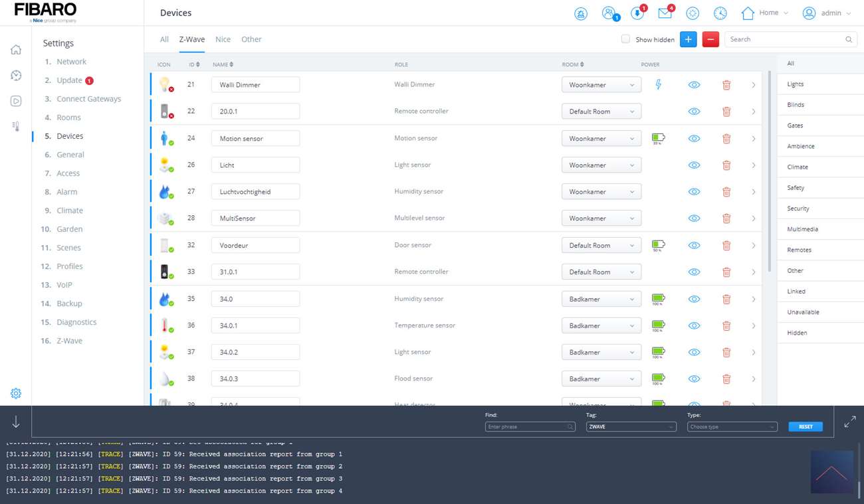Expand details arrow for MultiSensor row
Viewport: 864px width, 504px height.
tap(753, 218)
